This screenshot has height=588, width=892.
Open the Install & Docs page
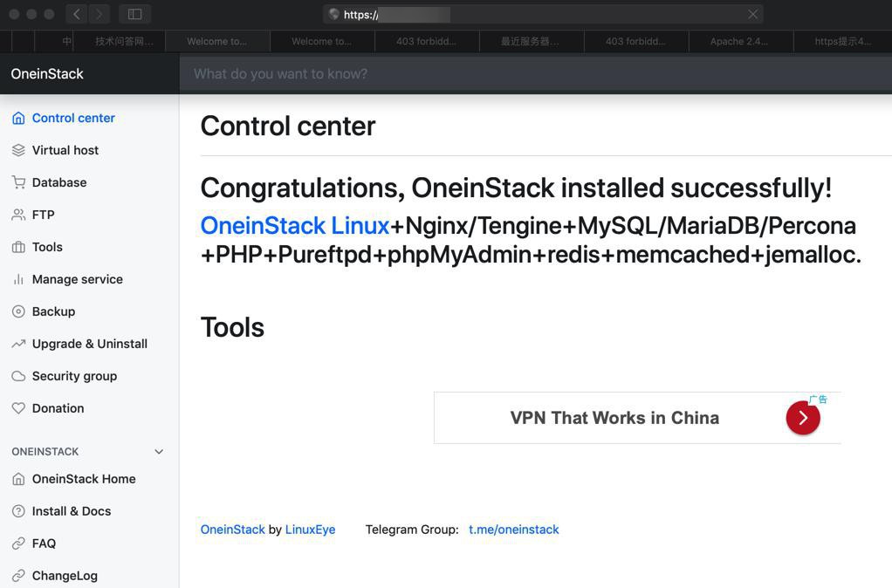coord(71,511)
